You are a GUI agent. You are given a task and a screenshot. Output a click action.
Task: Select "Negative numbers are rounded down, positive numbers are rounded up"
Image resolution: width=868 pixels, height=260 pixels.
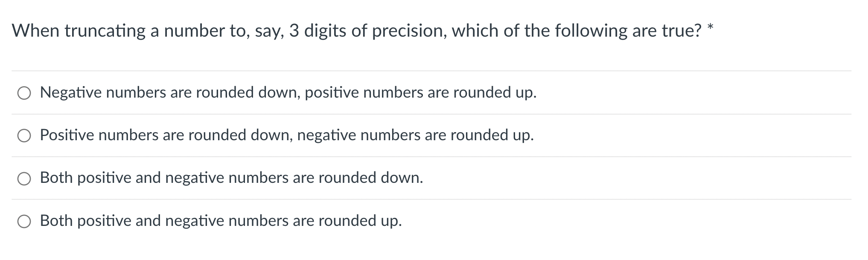[24, 92]
